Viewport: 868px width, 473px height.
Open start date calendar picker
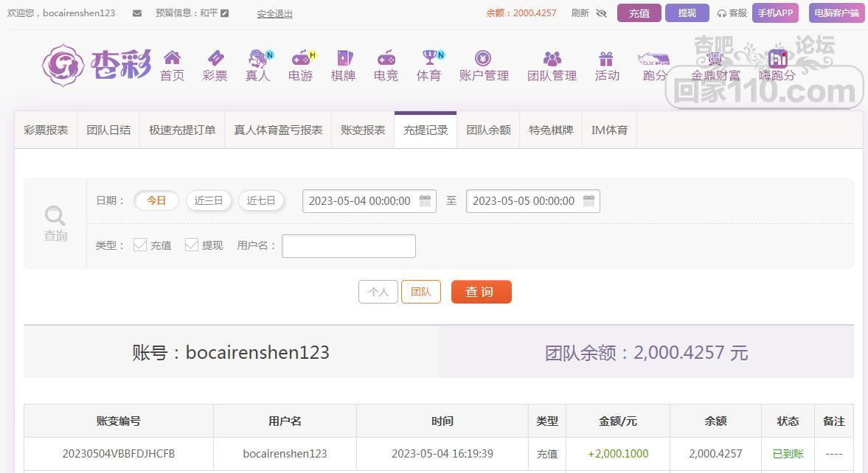coord(425,201)
